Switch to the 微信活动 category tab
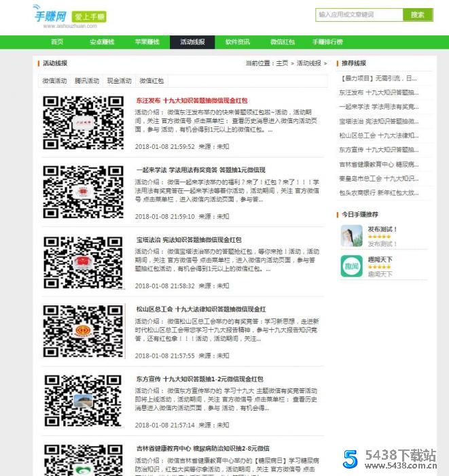449x476 pixels. click(54, 81)
